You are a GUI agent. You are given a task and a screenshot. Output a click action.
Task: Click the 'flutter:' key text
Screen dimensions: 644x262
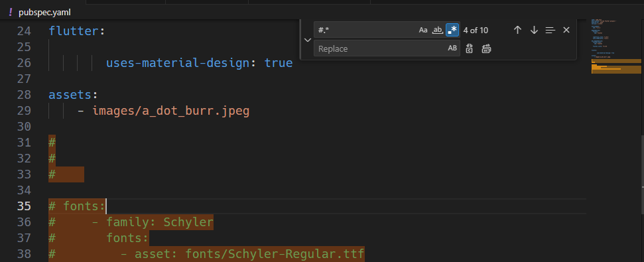[77, 31]
